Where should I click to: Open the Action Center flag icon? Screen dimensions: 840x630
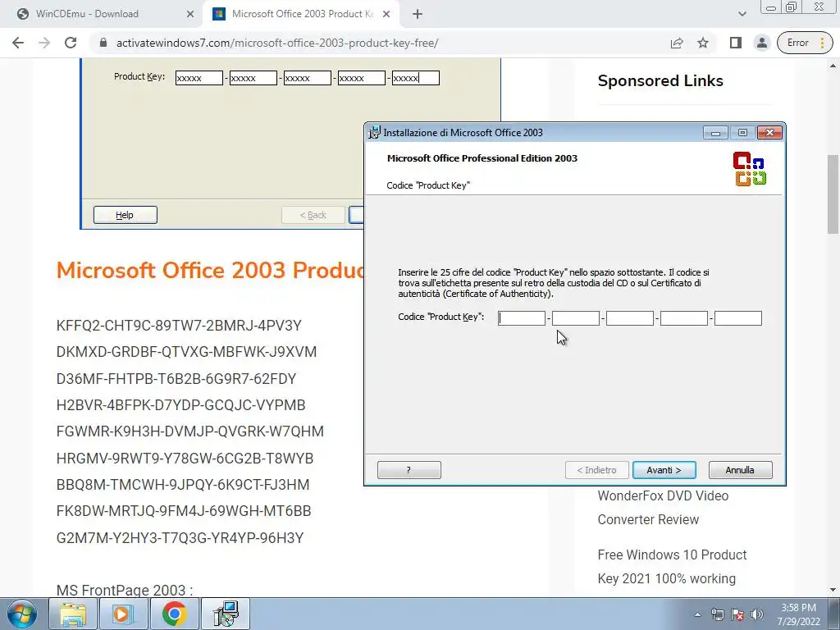click(x=737, y=614)
